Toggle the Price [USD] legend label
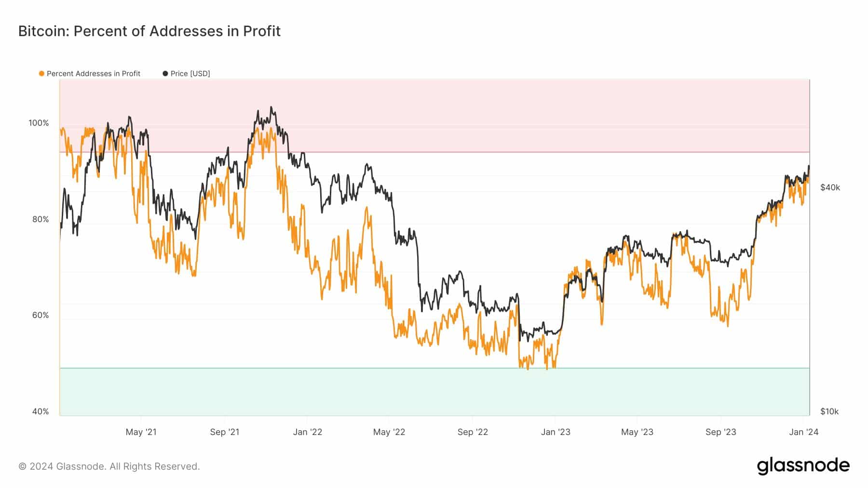This screenshot has height=488, width=868. point(190,74)
